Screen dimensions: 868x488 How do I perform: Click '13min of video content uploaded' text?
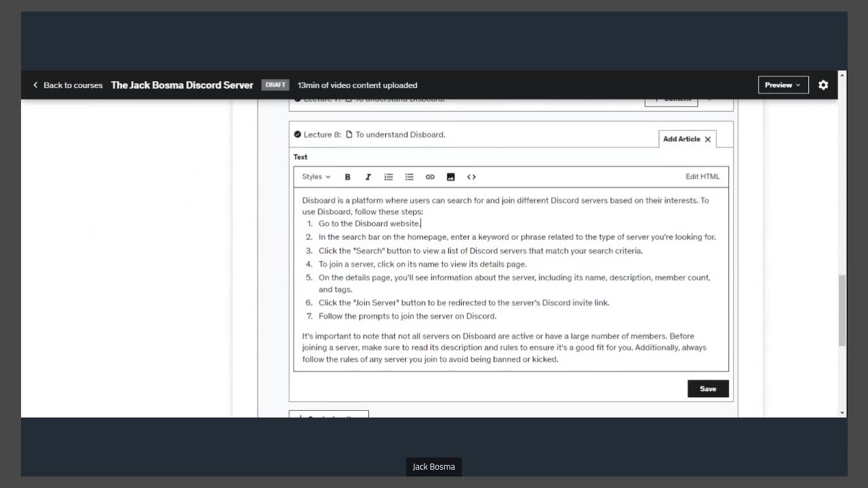357,85
